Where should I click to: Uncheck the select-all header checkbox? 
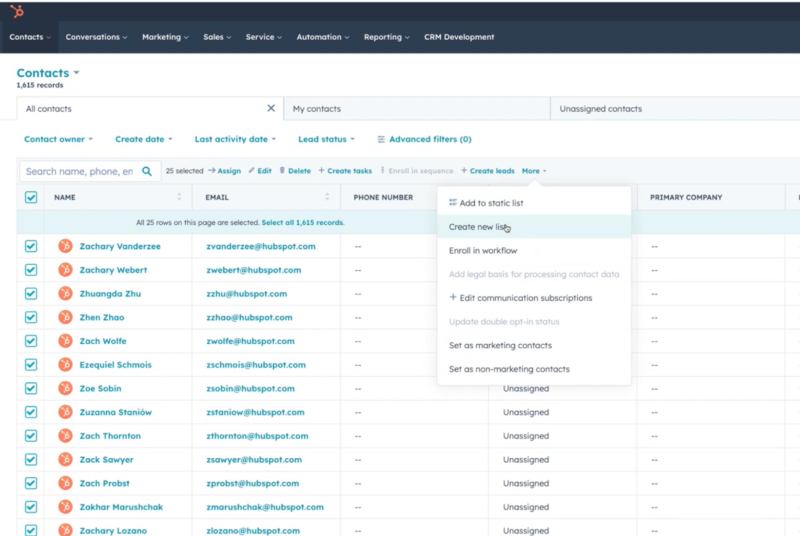coord(31,197)
